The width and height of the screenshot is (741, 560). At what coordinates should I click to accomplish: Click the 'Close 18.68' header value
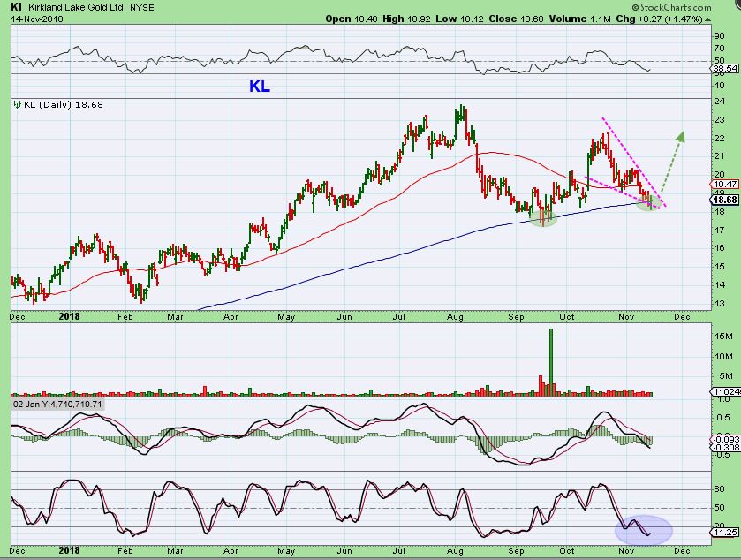tap(517, 19)
